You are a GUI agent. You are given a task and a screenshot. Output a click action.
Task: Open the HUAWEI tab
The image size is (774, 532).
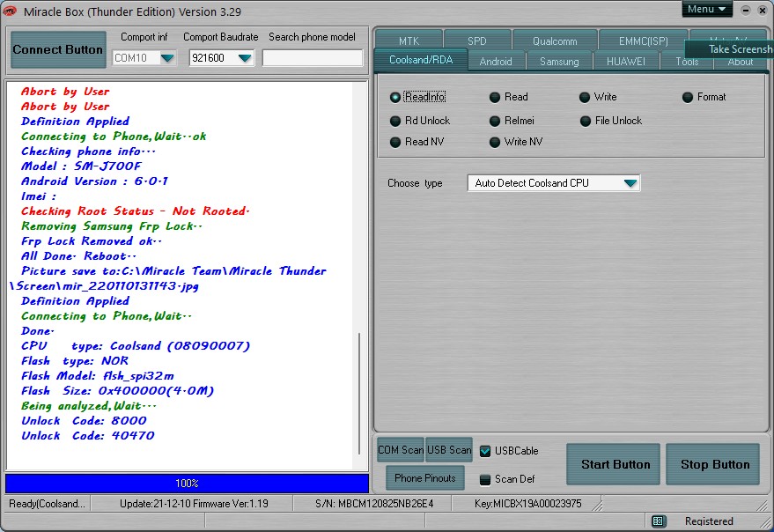(x=625, y=62)
